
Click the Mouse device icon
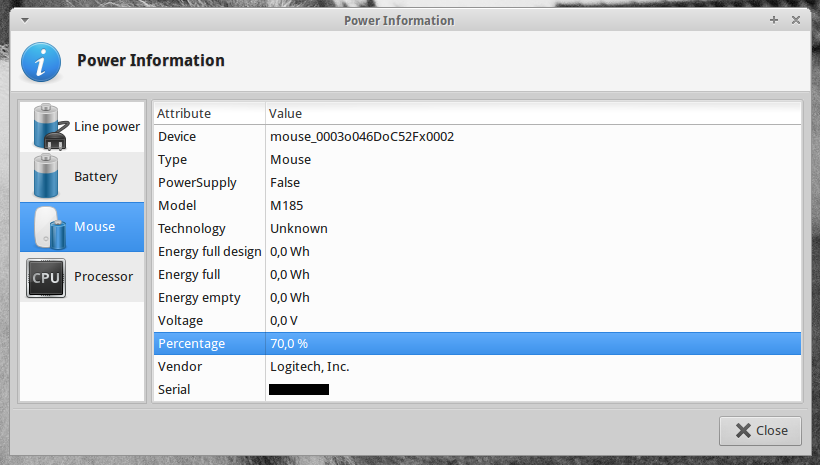(46, 227)
